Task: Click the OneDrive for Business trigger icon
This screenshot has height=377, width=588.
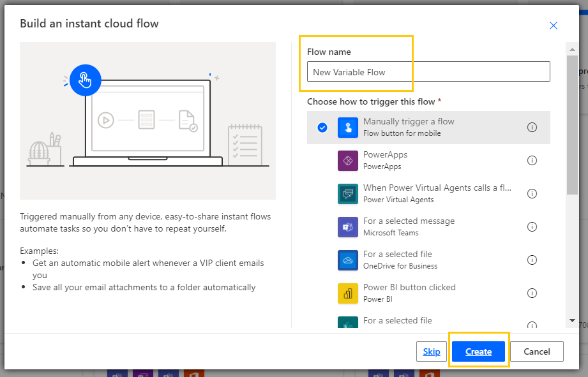Action: click(348, 260)
